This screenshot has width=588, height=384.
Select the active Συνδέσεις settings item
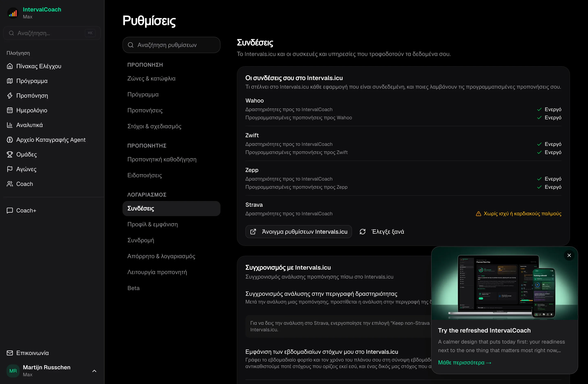pos(171,208)
